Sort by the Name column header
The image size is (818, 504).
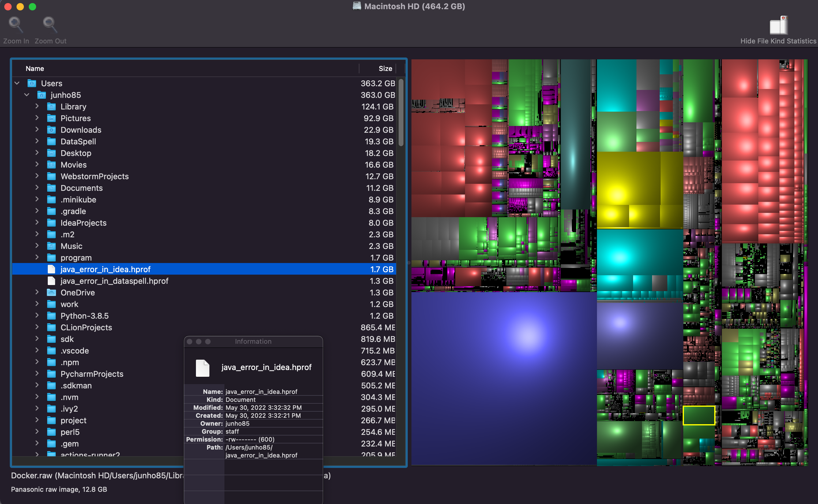pos(35,69)
